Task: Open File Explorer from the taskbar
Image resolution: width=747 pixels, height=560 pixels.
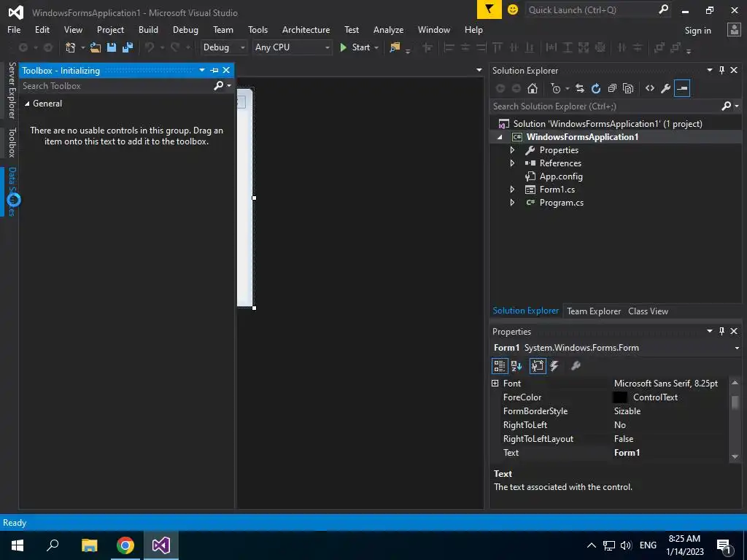Action: click(x=89, y=545)
